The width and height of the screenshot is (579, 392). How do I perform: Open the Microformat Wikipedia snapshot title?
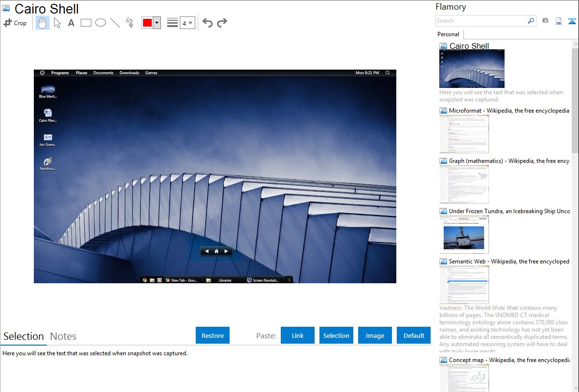coord(509,111)
